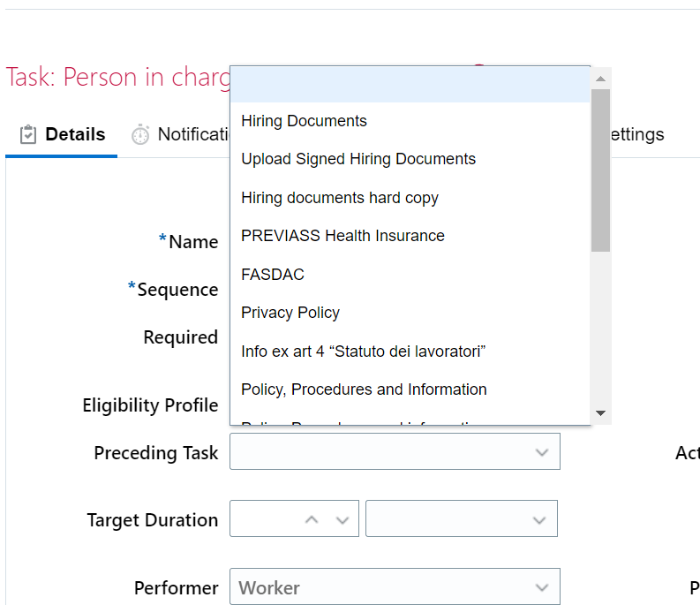Click the Eligibility Profile label
Viewport: 700px width, 605px height.
(x=150, y=405)
